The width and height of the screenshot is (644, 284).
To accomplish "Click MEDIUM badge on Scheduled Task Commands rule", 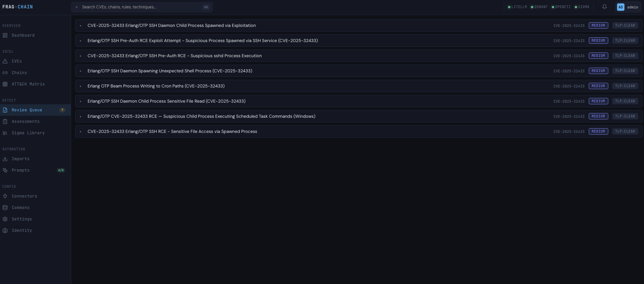I will coord(598,116).
